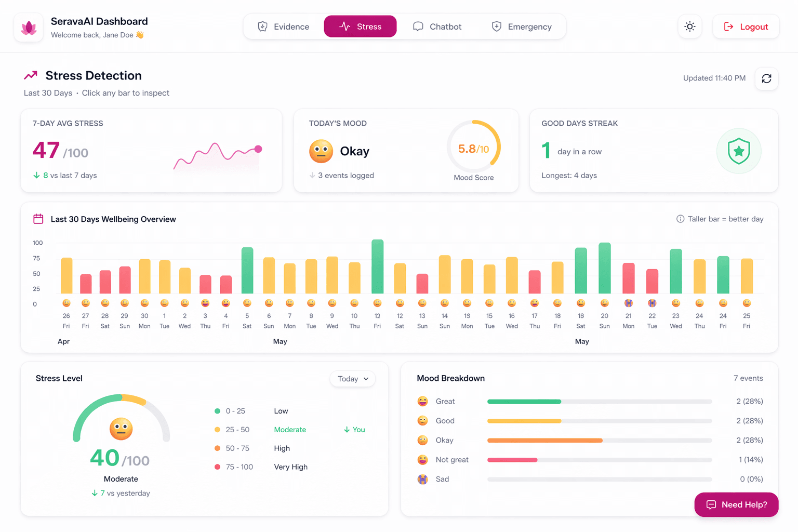Select the light mode sun icon
The image size is (798, 532).
689,26
